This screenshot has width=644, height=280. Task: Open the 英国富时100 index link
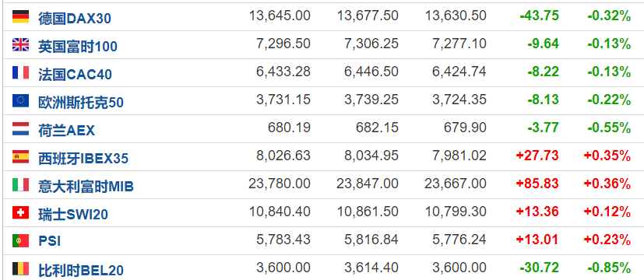click(78, 47)
